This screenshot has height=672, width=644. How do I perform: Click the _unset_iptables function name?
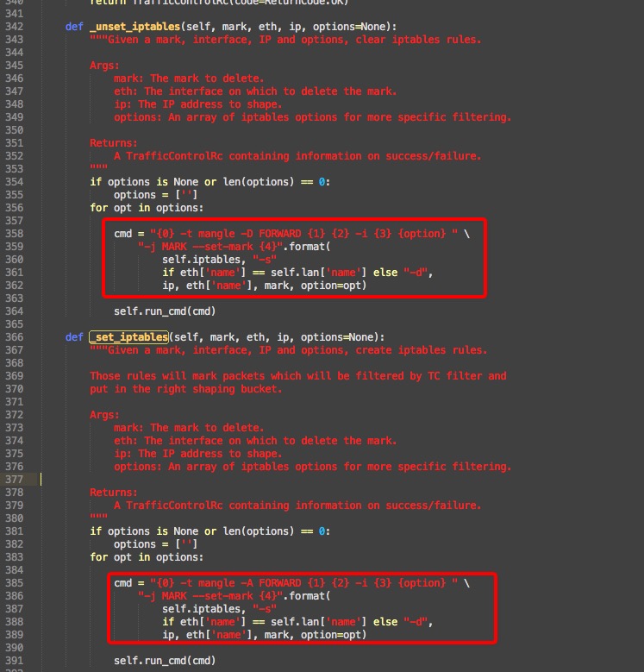(x=134, y=27)
